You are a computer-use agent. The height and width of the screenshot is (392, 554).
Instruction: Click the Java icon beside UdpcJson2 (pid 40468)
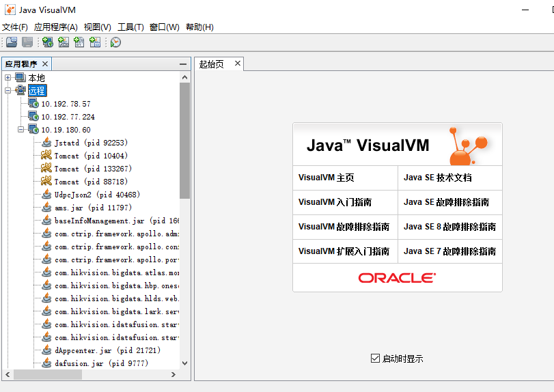pos(46,194)
